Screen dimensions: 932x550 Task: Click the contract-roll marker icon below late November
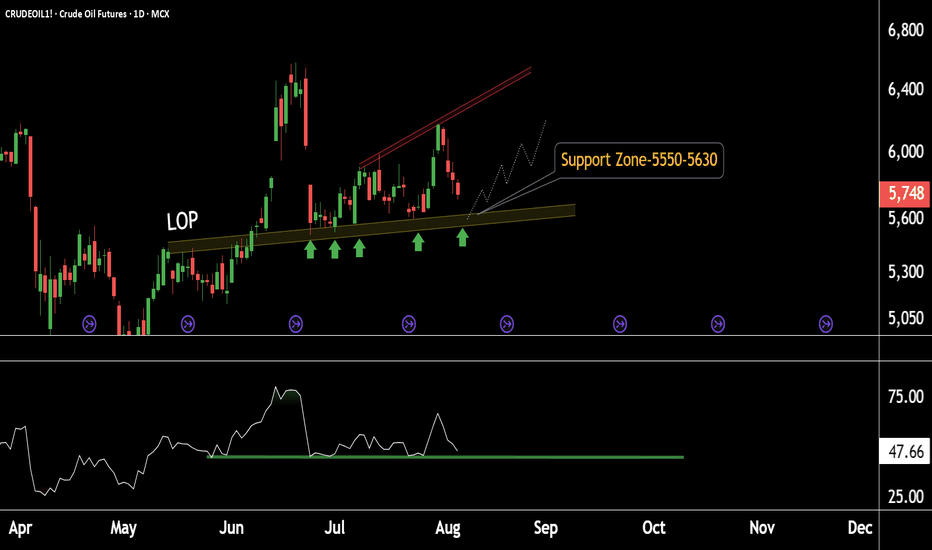coord(826,324)
